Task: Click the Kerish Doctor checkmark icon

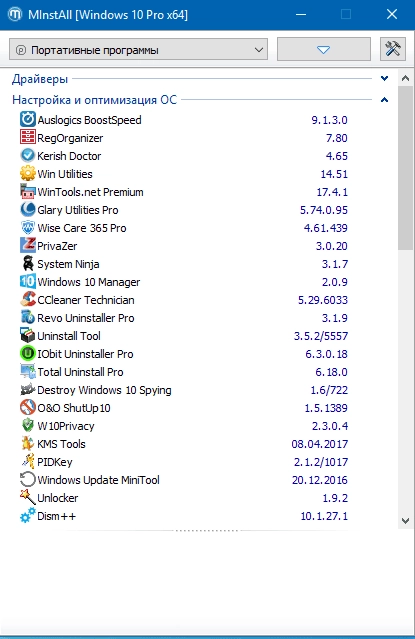Action: (28, 155)
